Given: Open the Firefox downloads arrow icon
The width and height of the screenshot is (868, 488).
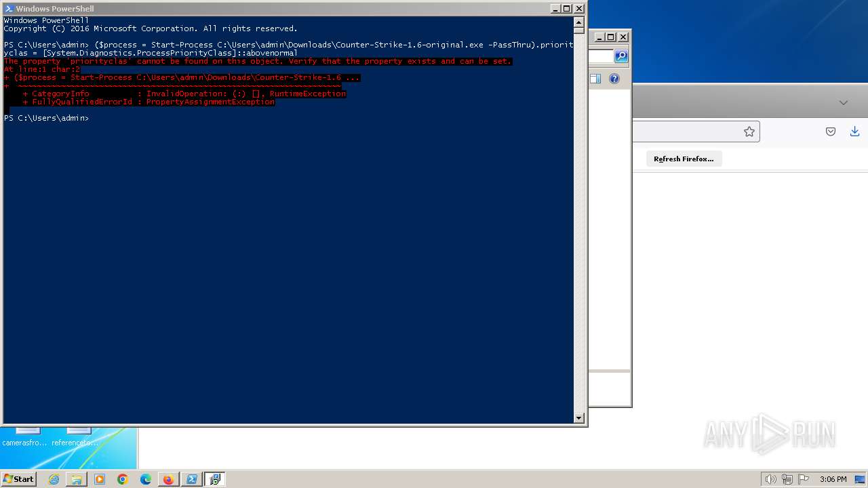Looking at the screenshot, I should click(854, 131).
